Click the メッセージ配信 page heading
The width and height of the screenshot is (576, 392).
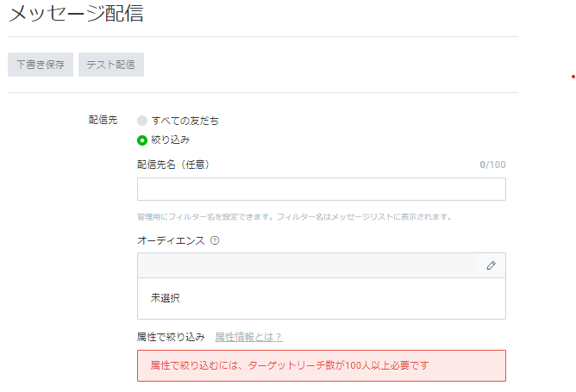[76, 13]
